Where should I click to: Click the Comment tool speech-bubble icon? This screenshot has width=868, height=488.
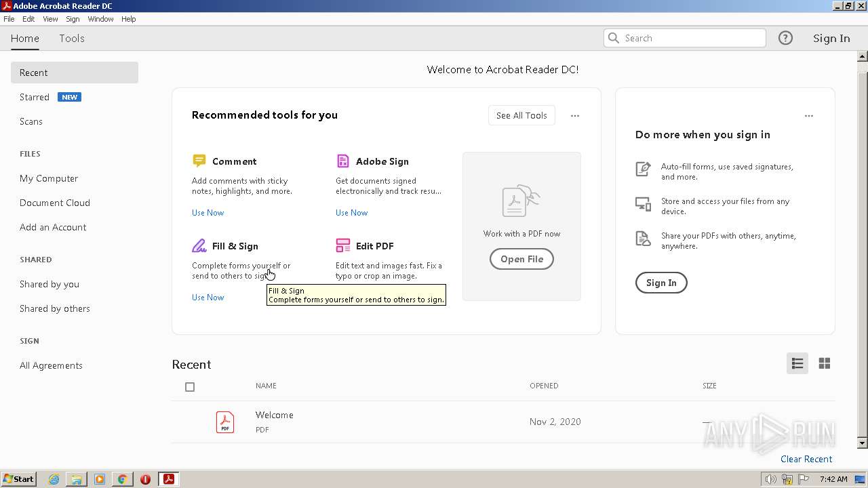pos(199,161)
